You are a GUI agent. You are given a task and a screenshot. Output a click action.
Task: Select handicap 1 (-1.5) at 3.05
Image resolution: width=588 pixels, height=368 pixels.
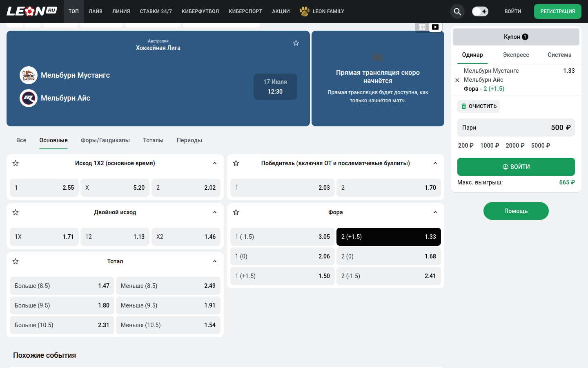click(x=283, y=237)
